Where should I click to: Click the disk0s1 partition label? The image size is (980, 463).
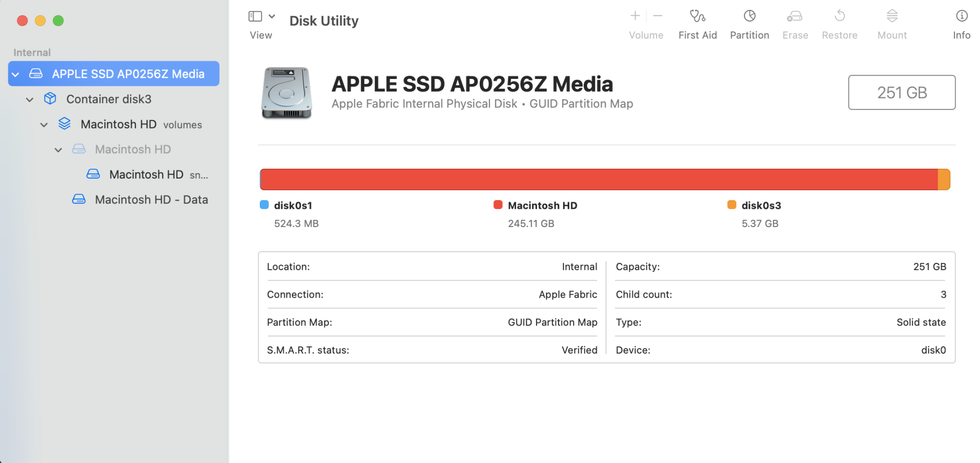293,206
